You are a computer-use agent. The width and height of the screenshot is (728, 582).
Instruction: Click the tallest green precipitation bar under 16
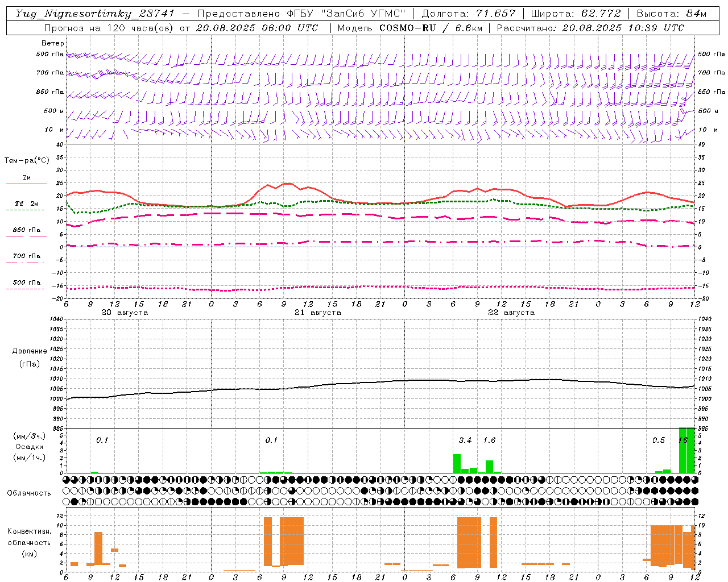687,450
